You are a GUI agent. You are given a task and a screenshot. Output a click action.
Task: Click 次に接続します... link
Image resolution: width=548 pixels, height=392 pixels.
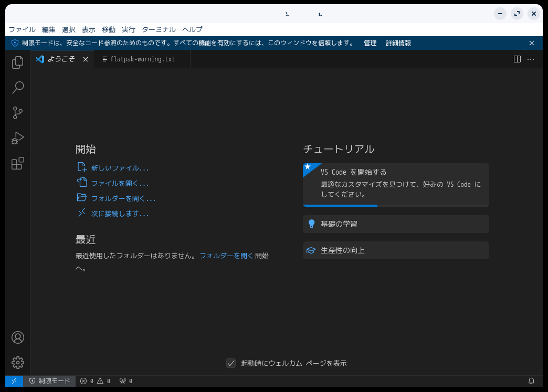tap(112, 214)
